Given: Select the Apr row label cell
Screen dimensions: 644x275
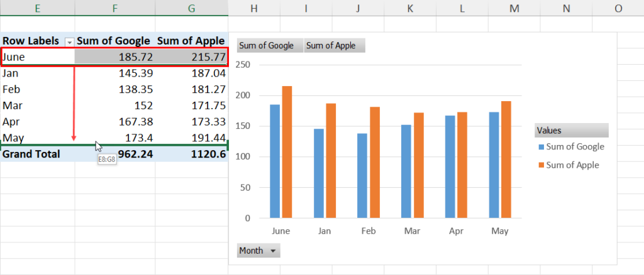Looking at the screenshot, I should point(37,122).
